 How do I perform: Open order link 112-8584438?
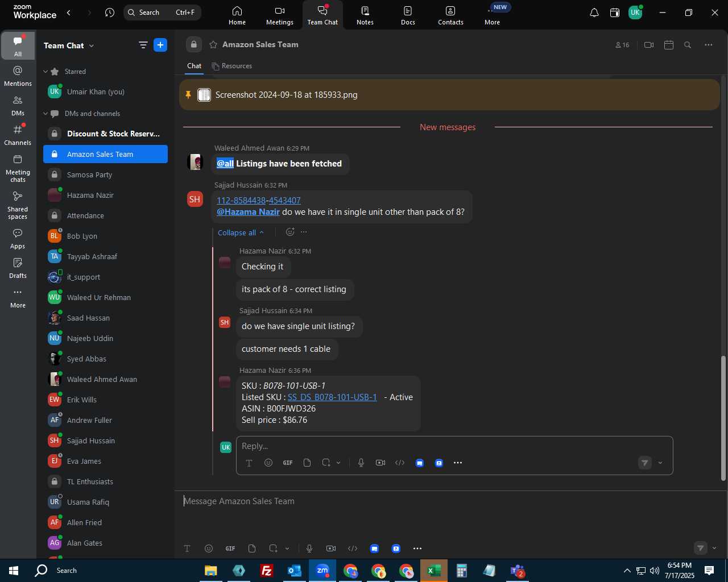click(241, 200)
